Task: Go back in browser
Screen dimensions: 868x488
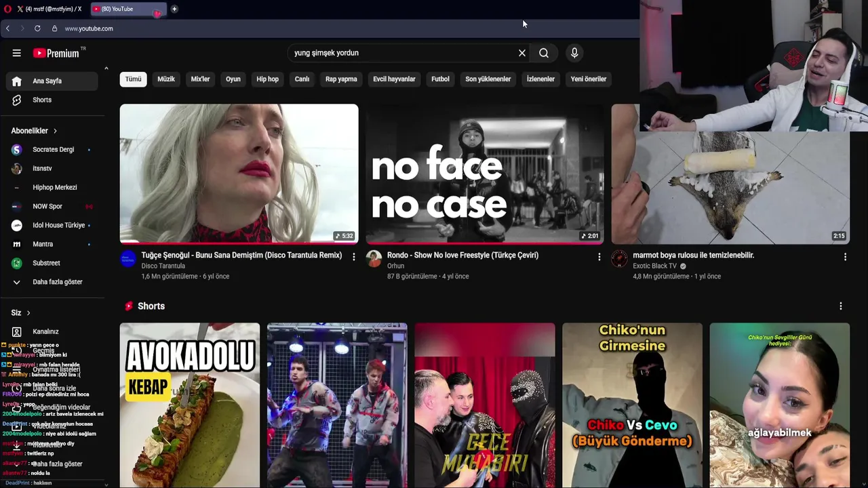Action: (7, 28)
